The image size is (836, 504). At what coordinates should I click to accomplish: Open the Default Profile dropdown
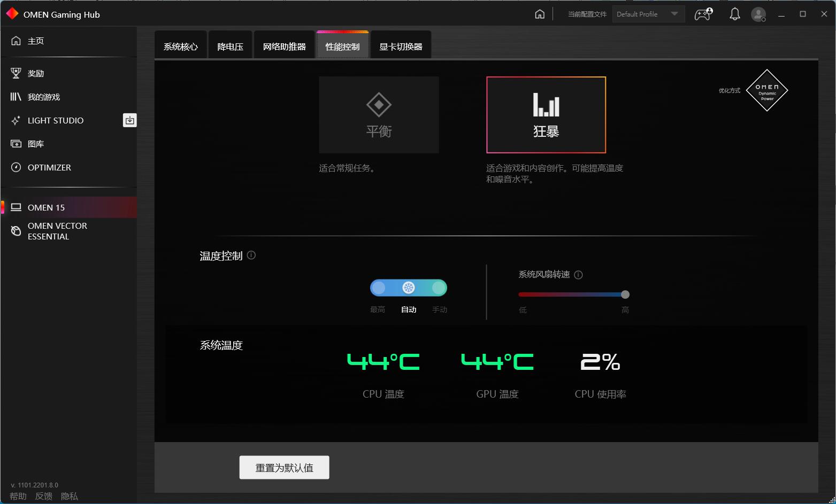(x=648, y=14)
